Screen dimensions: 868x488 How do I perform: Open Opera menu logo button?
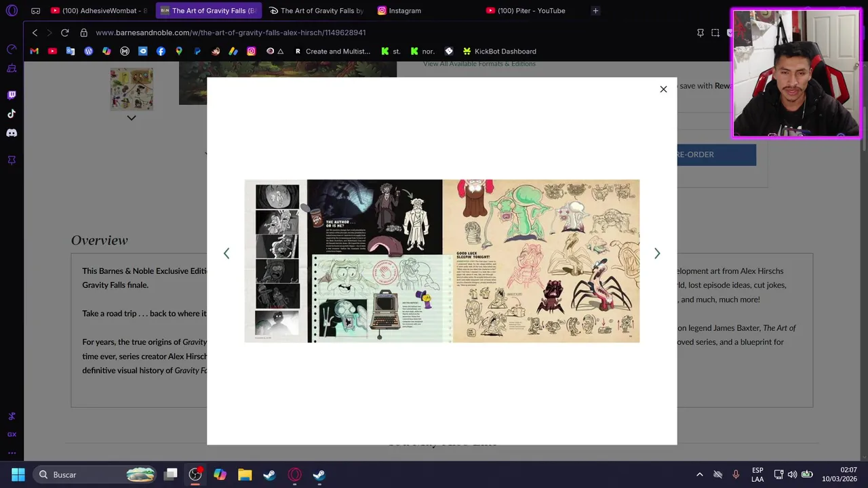(12, 10)
